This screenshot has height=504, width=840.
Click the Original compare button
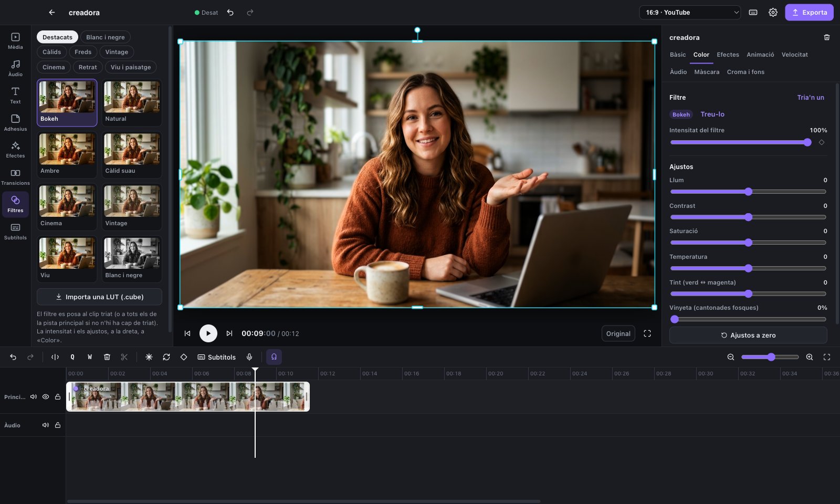click(618, 333)
